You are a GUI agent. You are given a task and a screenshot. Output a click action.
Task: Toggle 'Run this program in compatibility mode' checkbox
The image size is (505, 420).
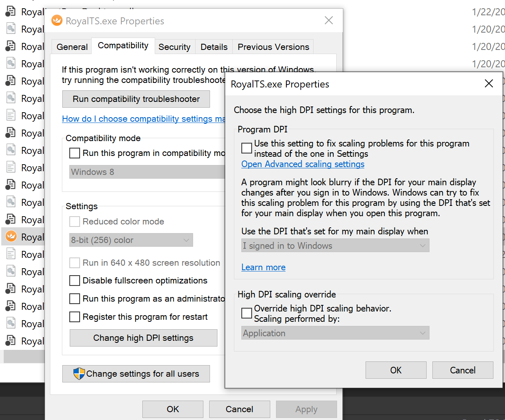75,153
